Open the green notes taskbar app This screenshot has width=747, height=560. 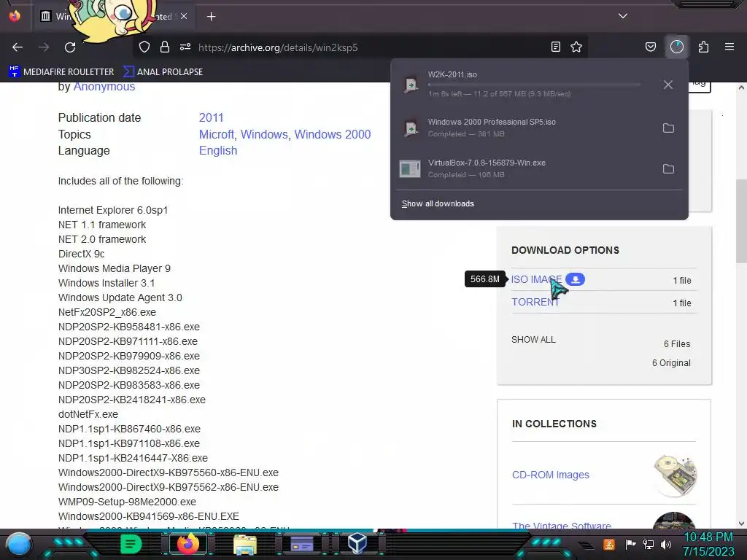pos(131,544)
